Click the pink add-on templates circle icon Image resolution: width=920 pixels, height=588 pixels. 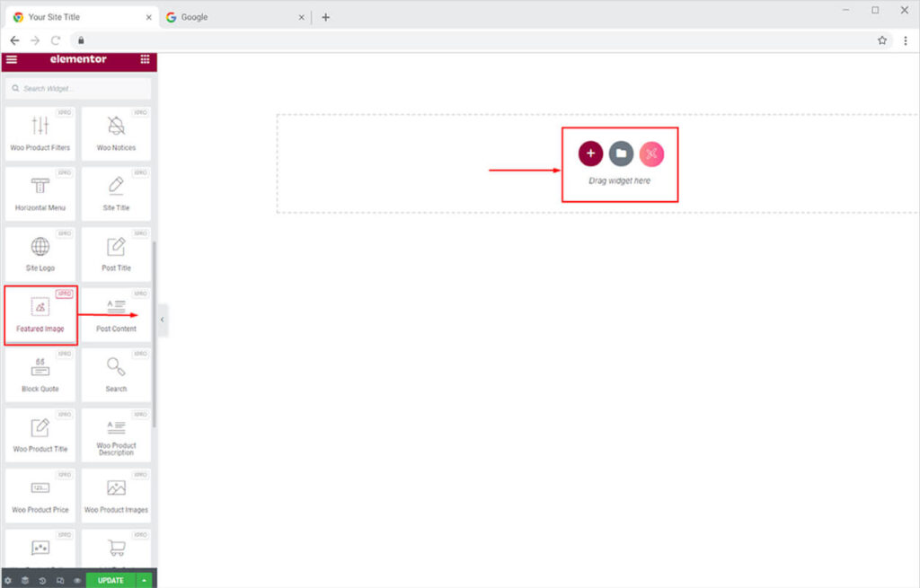651,154
